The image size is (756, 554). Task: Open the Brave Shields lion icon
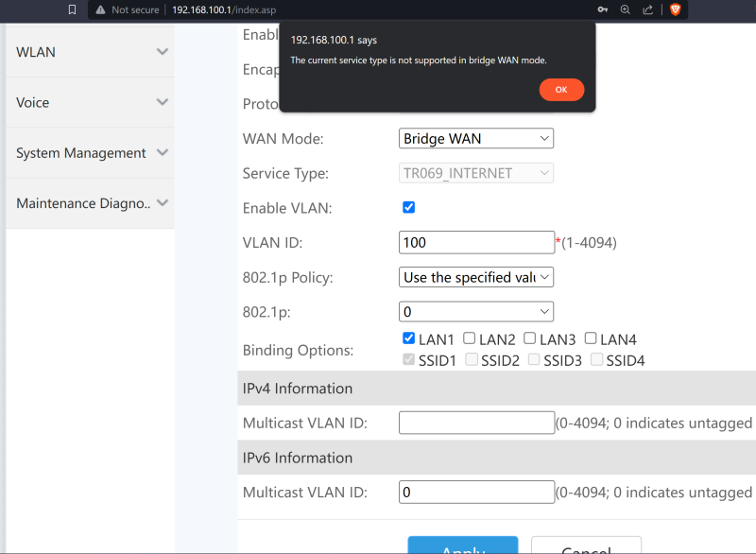675,9
